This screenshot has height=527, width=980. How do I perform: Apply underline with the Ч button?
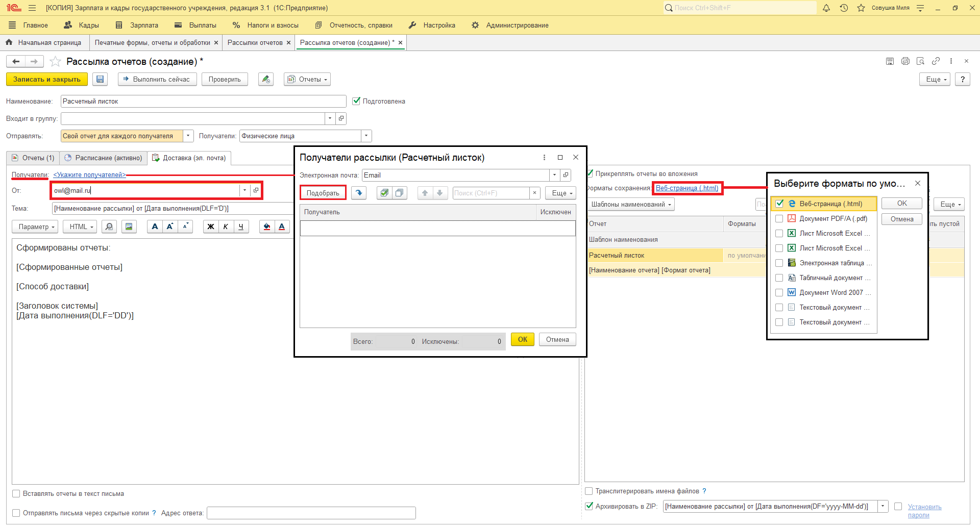[241, 227]
